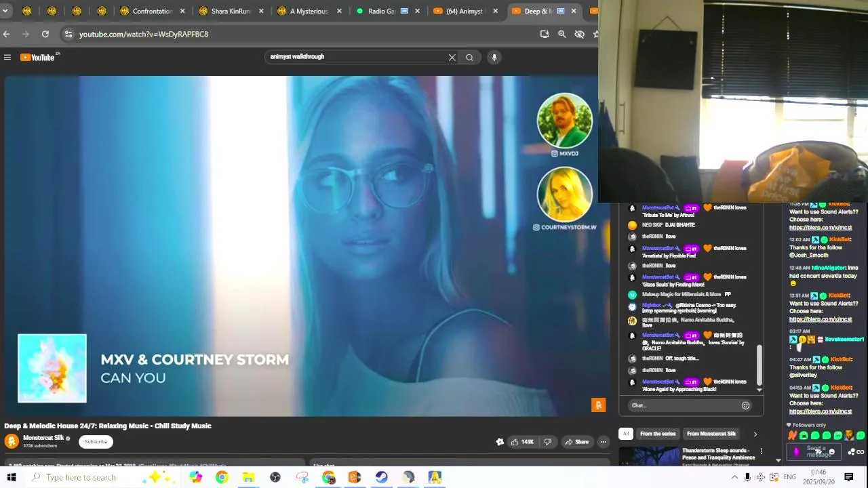Reload the YouTube page
This screenshot has width=868, height=488.
[45, 34]
